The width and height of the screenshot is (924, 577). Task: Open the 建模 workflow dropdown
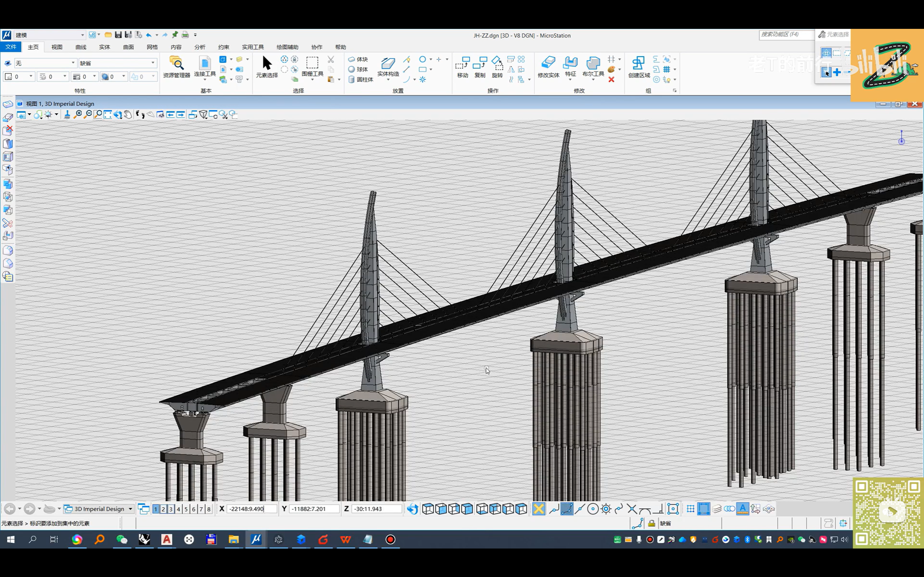[x=82, y=35]
